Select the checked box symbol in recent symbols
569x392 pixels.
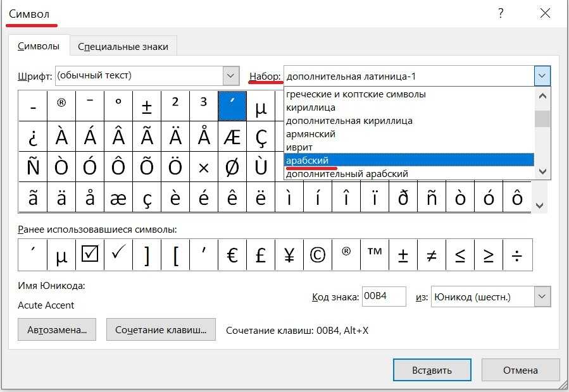coord(90,255)
